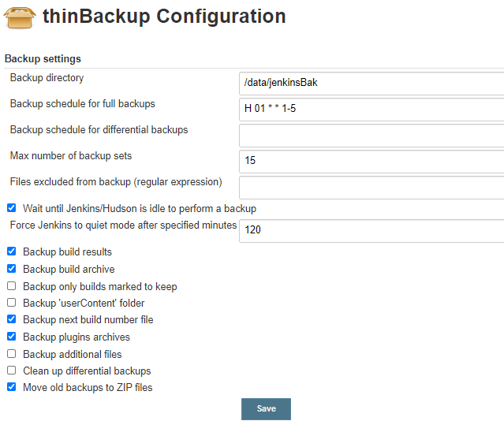The image size is (504, 421).
Task: Focus the Max number of backup sets field
Action: pyautogui.click(x=371, y=162)
